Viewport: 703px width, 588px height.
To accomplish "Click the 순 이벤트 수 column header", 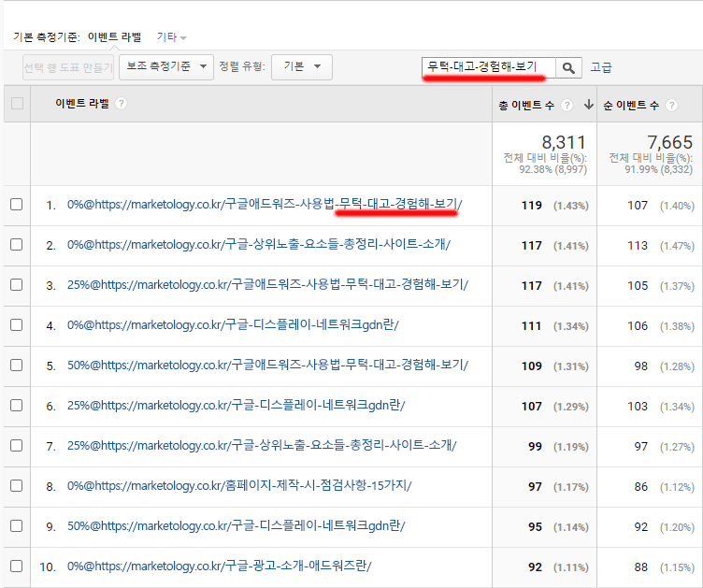I will point(631,105).
